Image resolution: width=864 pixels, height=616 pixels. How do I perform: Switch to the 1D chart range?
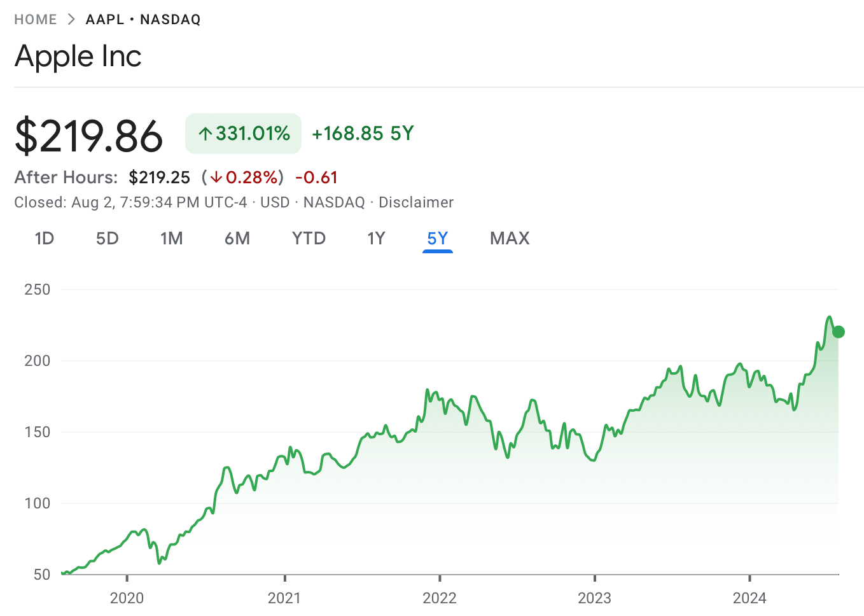click(45, 239)
